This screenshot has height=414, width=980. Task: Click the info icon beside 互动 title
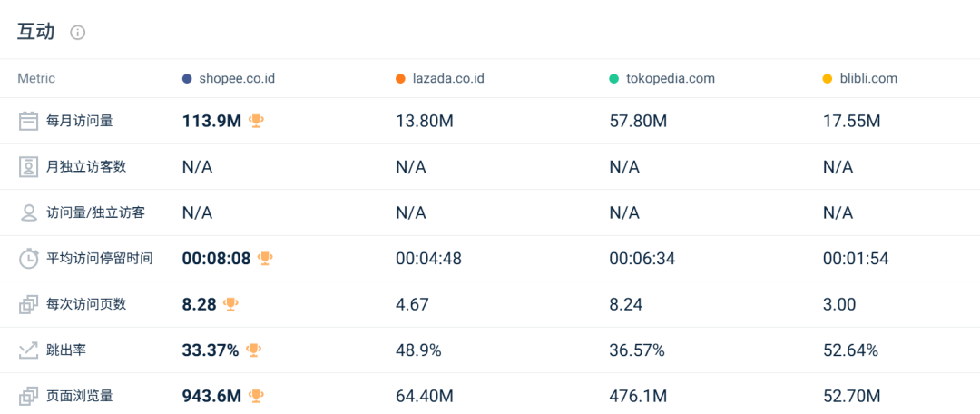pyautogui.click(x=78, y=33)
